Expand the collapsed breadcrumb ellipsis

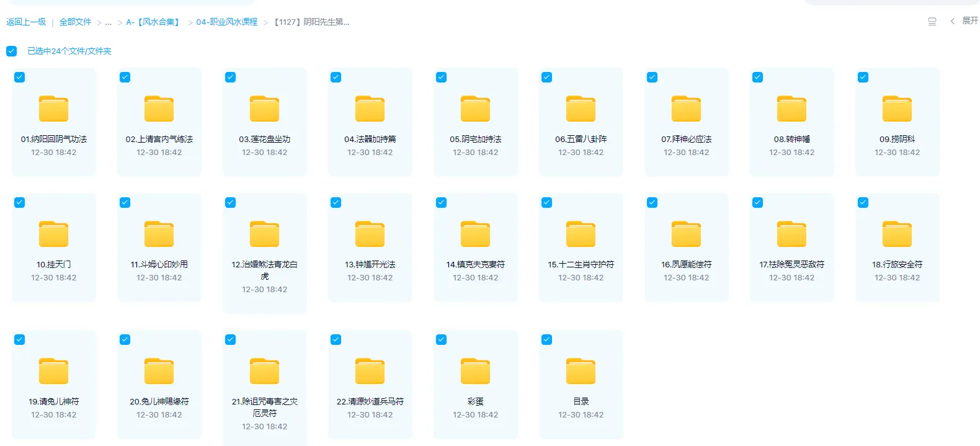click(x=109, y=22)
